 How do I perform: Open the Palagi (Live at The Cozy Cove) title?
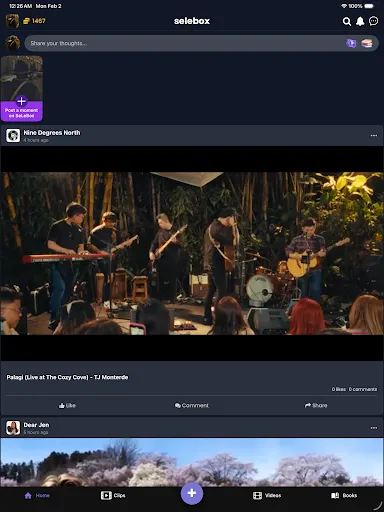67,377
